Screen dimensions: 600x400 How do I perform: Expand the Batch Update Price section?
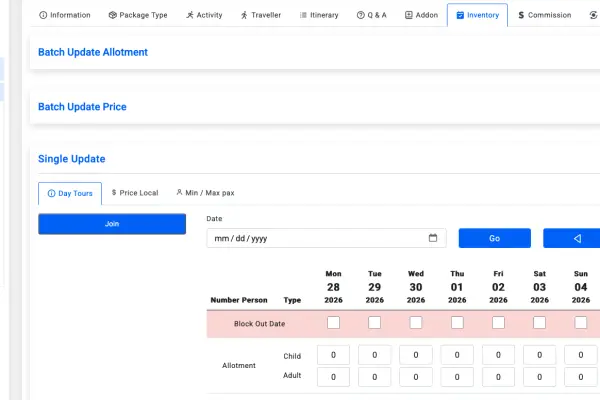pos(82,107)
